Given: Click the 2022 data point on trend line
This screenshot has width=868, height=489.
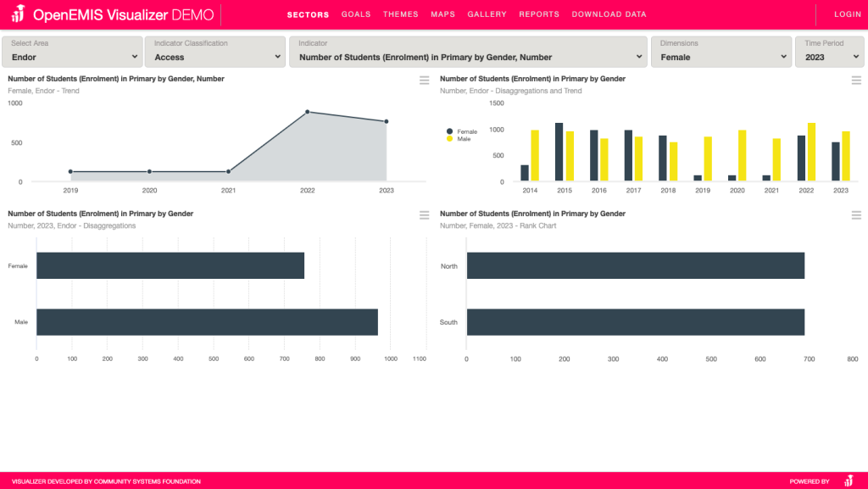Looking at the screenshot, I should (x=307, y=112).
